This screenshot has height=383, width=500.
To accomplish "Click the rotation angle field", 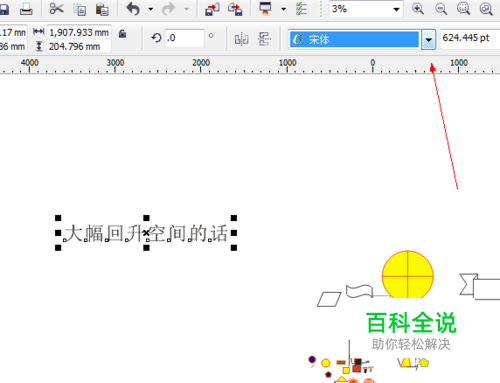I will click(184, 38).
